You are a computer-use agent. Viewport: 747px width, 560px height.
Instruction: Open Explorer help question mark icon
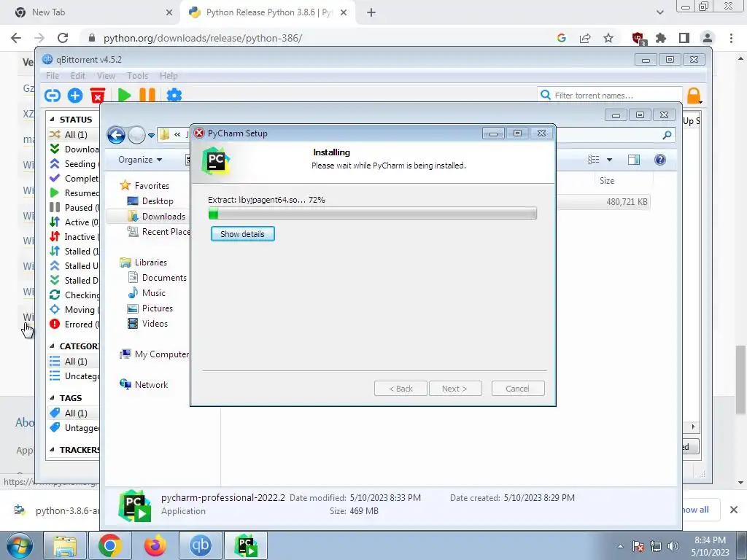tap(659, 160)
